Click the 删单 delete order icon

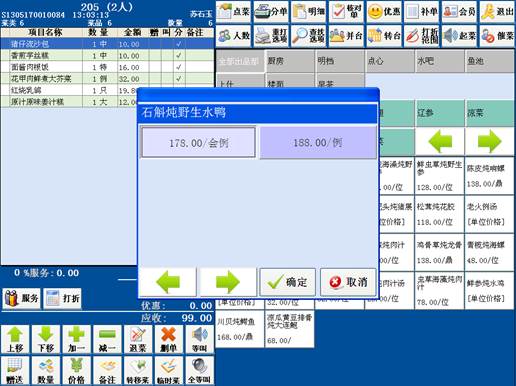click(168, 339)
